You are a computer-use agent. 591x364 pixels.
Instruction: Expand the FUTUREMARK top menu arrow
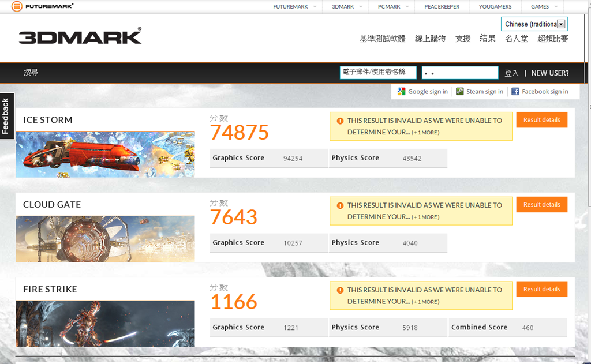pyautogui.click(x=315, y=7)
